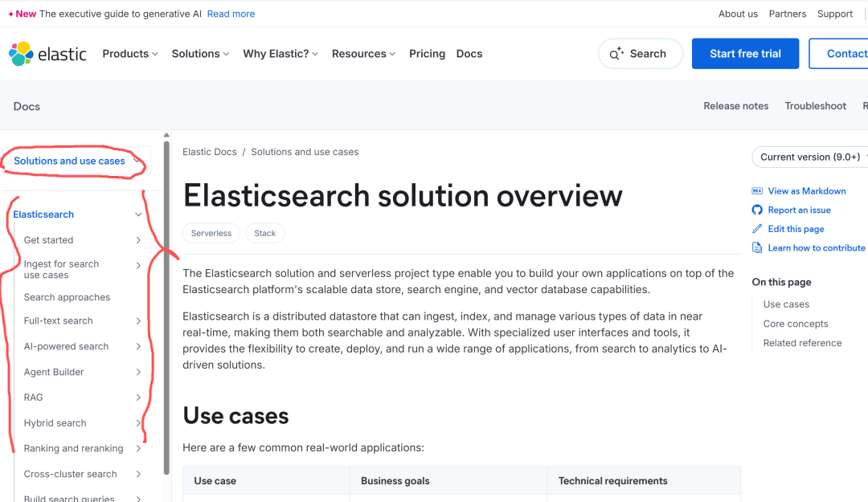868x502 pixels.
Task: Jump to Core concepts section
Action: click(796, 324)
